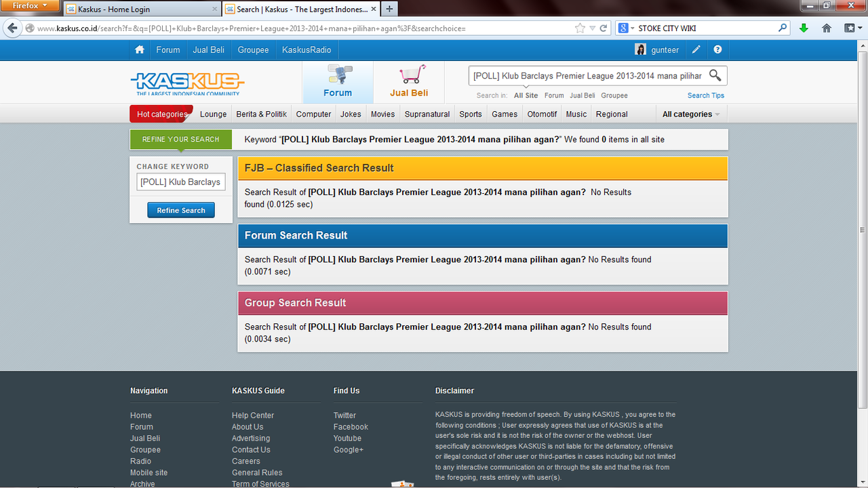Switch to Kaskus - Home Login tab
868x488 pixels.
(x=142, y=9)
